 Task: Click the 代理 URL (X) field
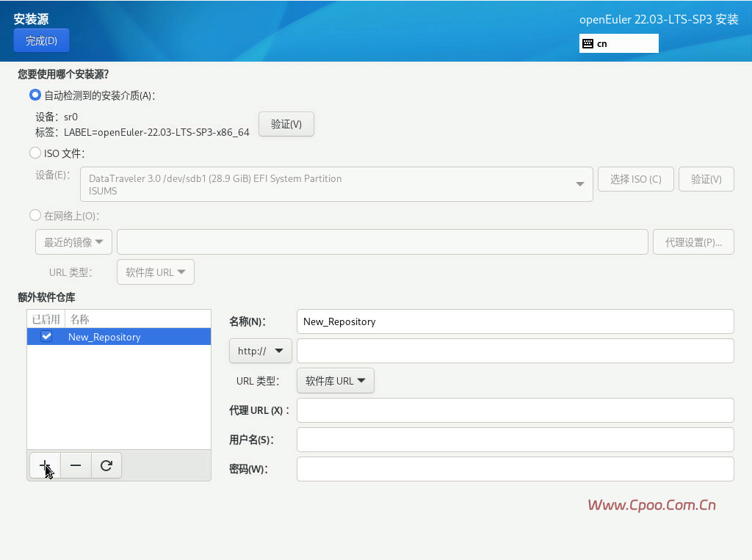pyautogui.click(x=515, y=410)
